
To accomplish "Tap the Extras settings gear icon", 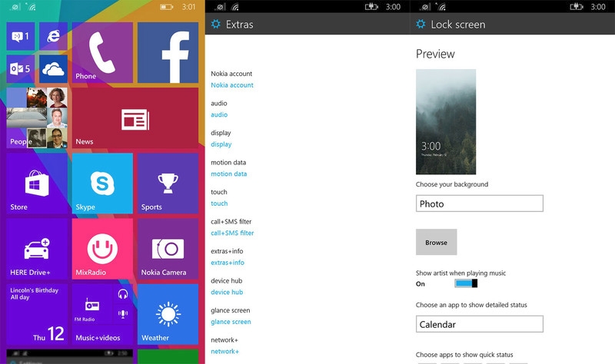I will point(216,25).
